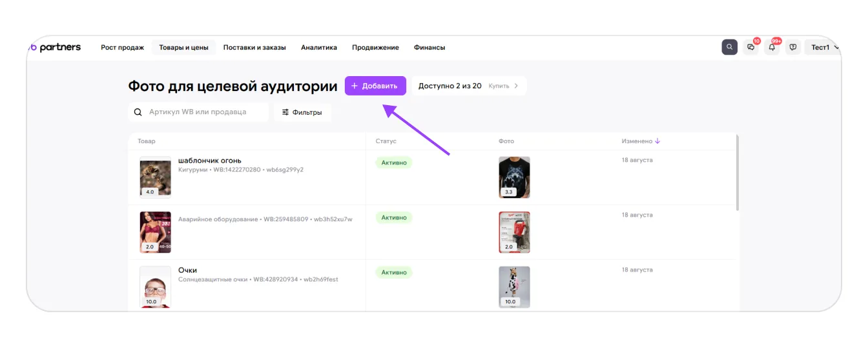Open the Аналитика menu
The width and height of the screenshot is (868, 347).
pyautogui.click(x=319, y=47)
